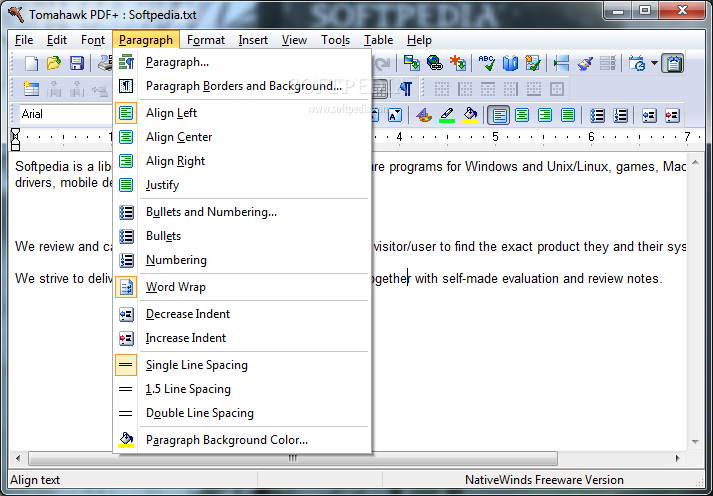Screen dimensions: 713x496
Task: Click the Open folder toolbar icon
Action: click(54, 63)
